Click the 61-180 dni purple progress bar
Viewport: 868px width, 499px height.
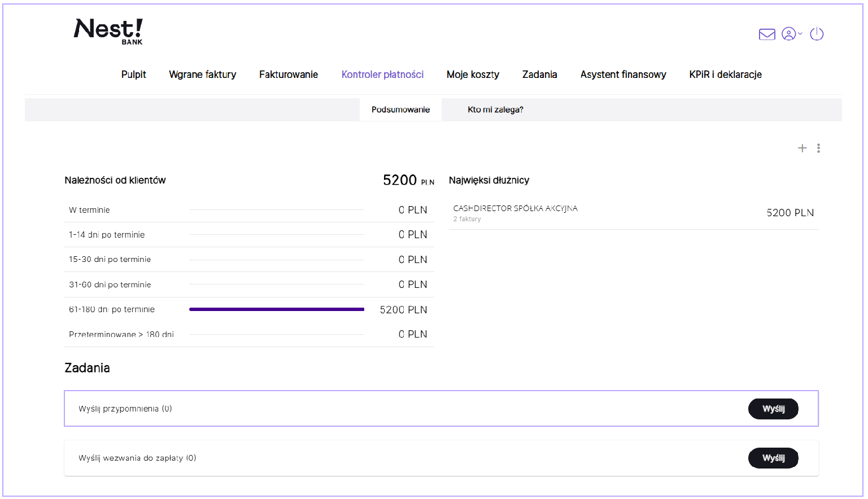click(x=277, y=309)
